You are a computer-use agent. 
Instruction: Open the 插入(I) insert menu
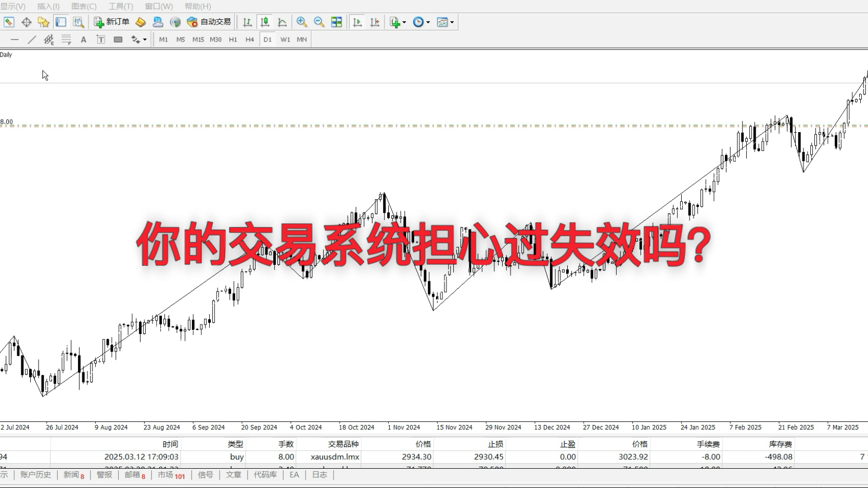click(48, 6)
